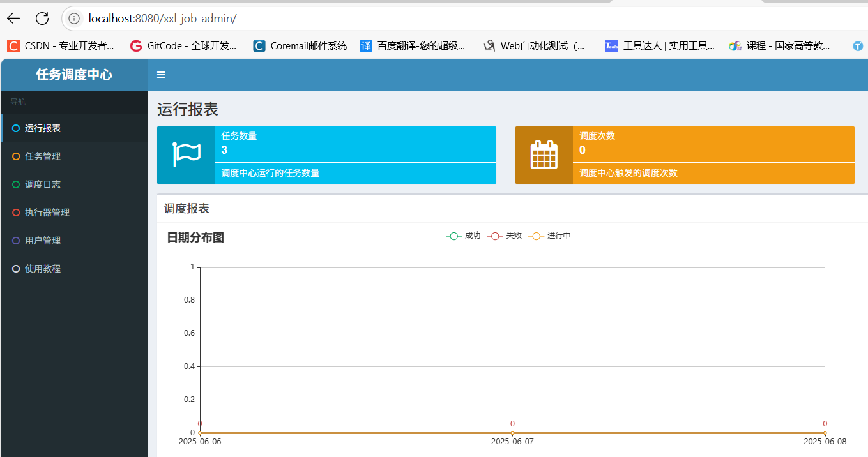Click the 运行报表 page title
Image resolution: width=868 pixels, height=457 pixels.
[x=188, y=110]
